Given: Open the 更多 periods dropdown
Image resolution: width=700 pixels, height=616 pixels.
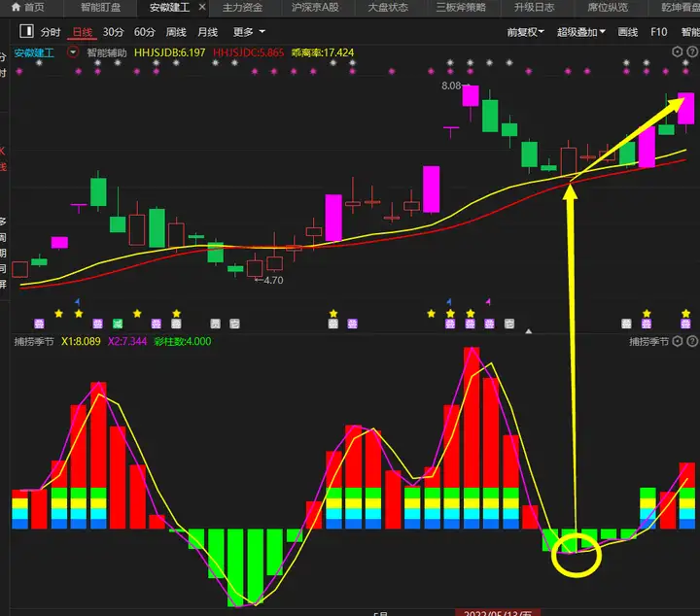Looking at the screenshot, I should tap(249, 32).
